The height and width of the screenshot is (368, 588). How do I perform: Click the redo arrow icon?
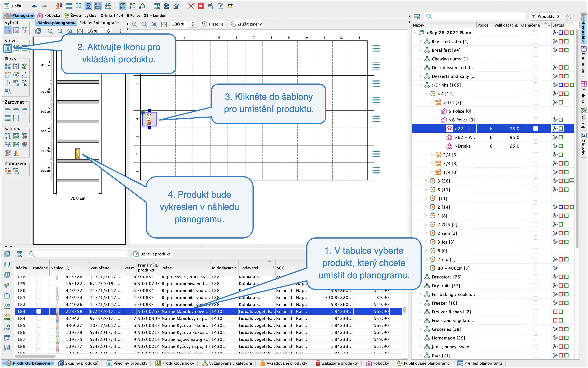tap(44, 6)
